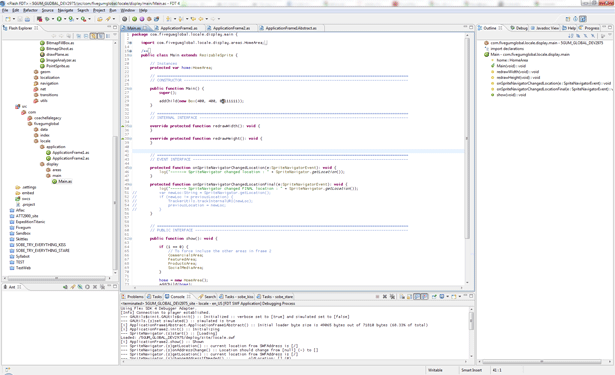Minimize the Outline panel
615x375 pixels.
(x=604, y=27)
